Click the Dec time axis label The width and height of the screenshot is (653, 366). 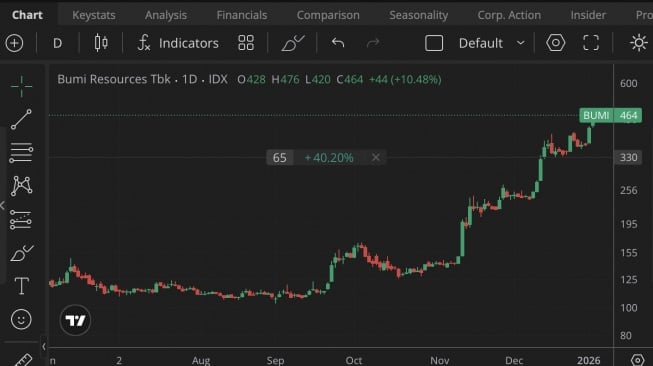514,360
